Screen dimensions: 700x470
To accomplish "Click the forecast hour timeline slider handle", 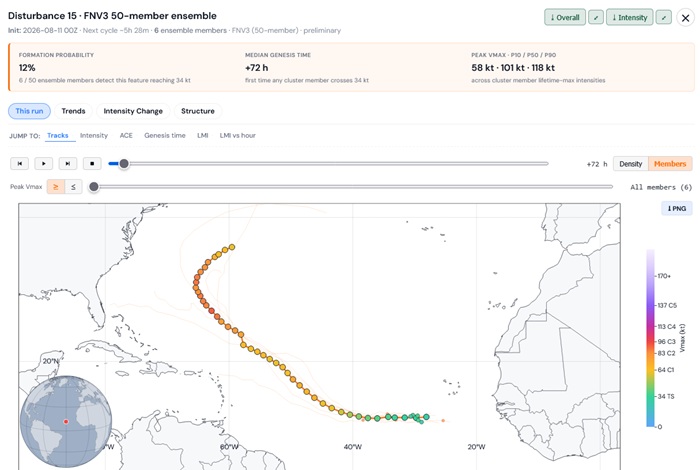I will tap(124, 164).
